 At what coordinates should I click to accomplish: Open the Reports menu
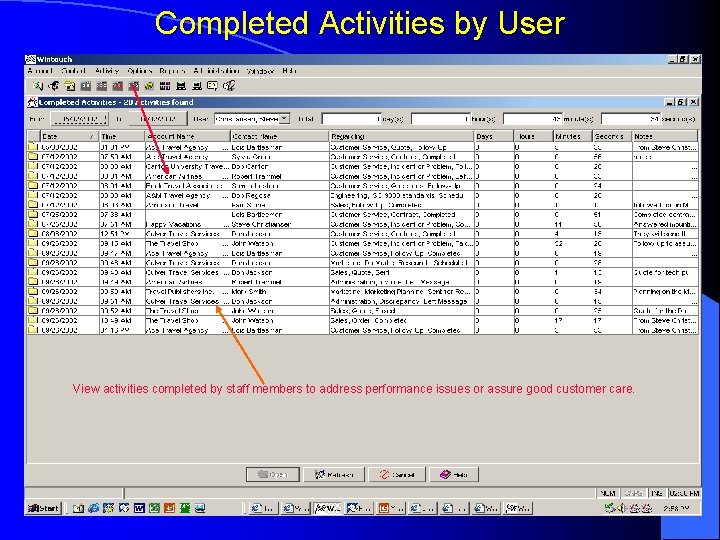[172, 71]
